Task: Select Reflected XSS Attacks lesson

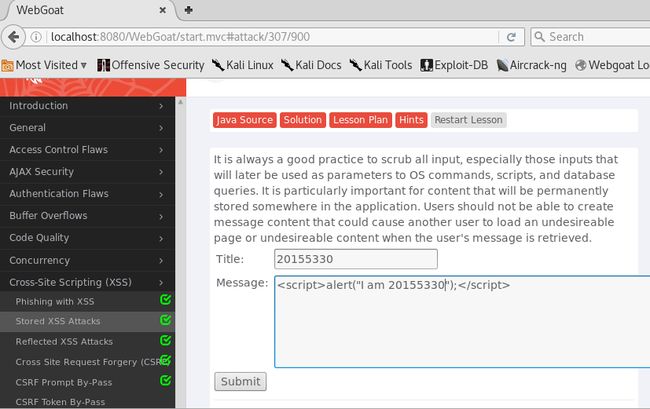Action: 64,341
